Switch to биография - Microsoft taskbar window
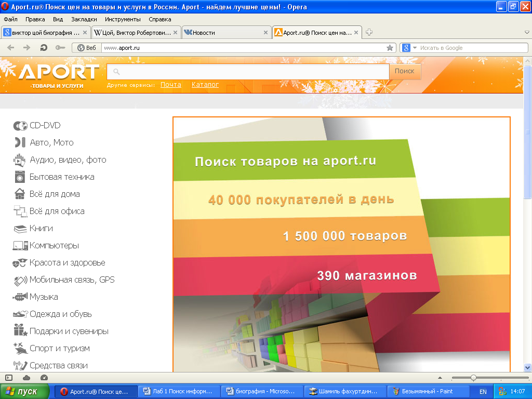Viewport: 532px width, 399px height. tap(262, 392)
